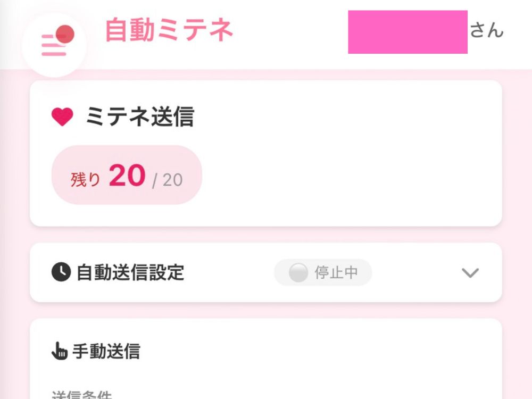Click the 残り 20/20 remaining counter badge

[127, 176]
